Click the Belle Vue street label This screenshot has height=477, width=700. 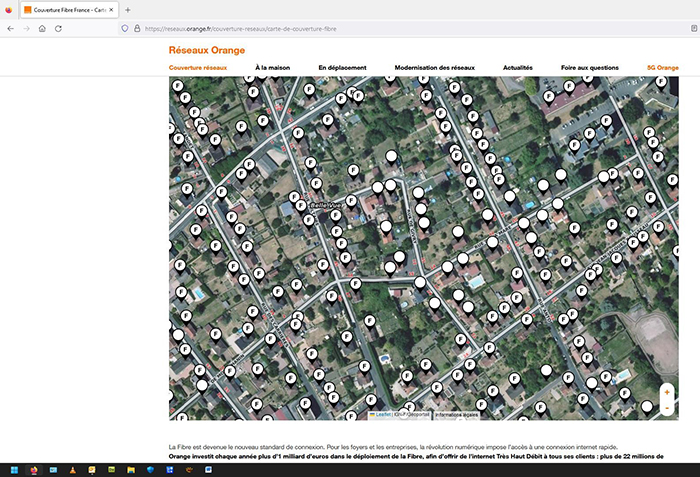[326, 205]
